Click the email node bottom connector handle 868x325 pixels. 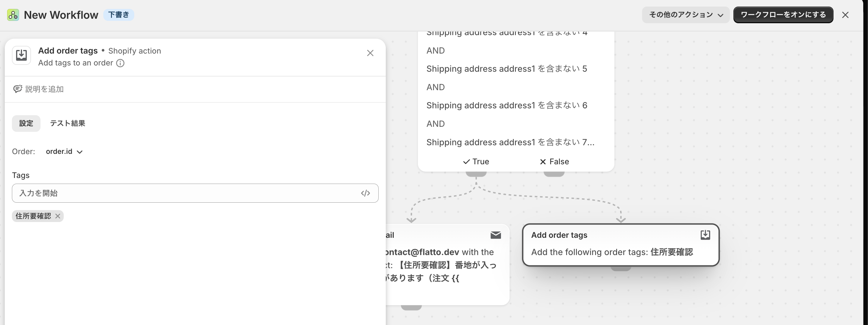click(411, 307)
